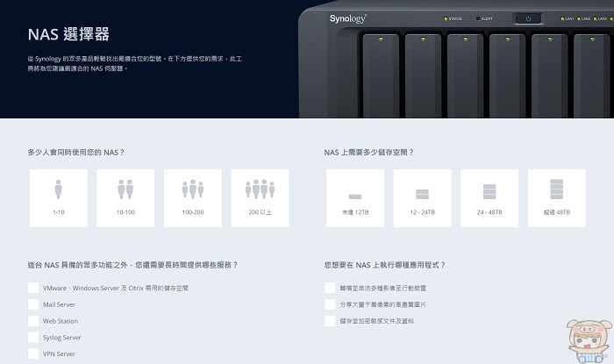This screenshot has height=364, width=614.
Task: Pick the 24 - 48TB storage icon
Action: pyautogui.click(x=489, y=192)
